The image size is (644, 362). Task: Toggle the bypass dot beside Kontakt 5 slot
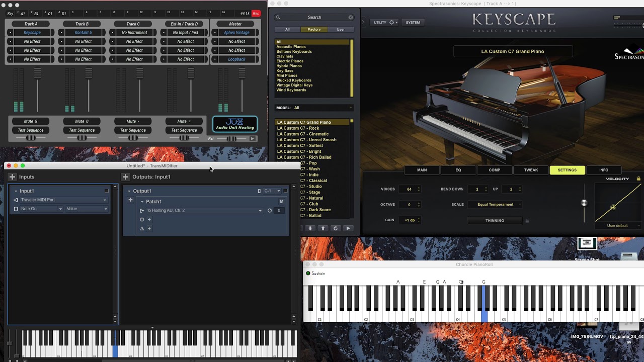61,33
